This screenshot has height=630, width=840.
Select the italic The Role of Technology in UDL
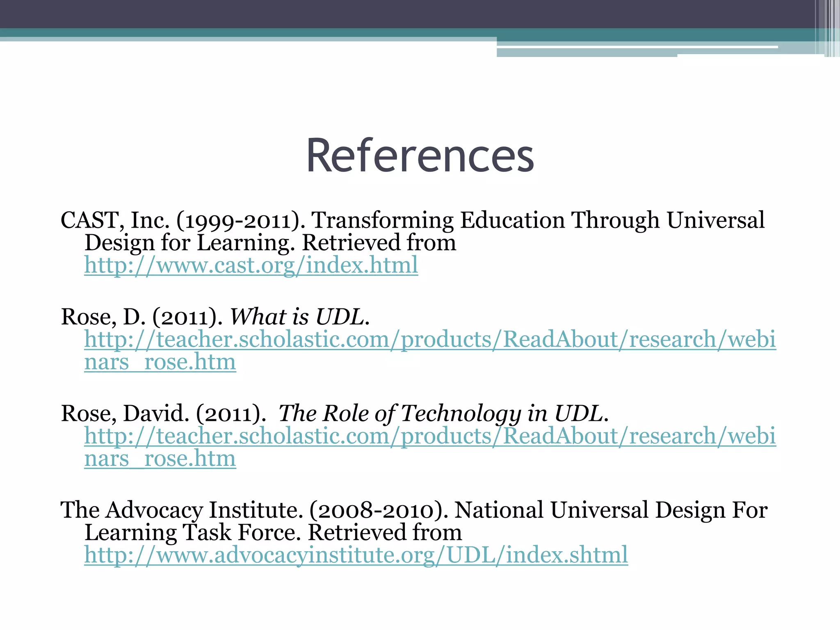point(443,413)
